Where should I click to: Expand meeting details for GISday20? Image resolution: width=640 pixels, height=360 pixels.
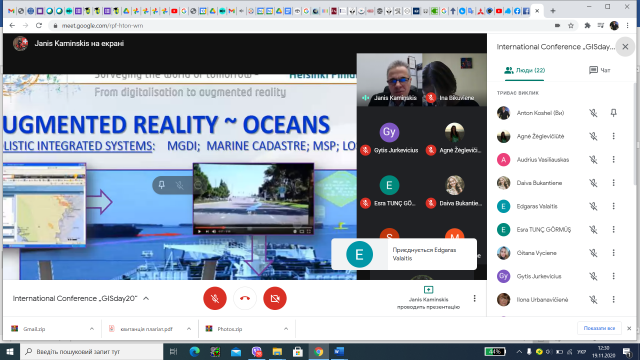(146, 298)
